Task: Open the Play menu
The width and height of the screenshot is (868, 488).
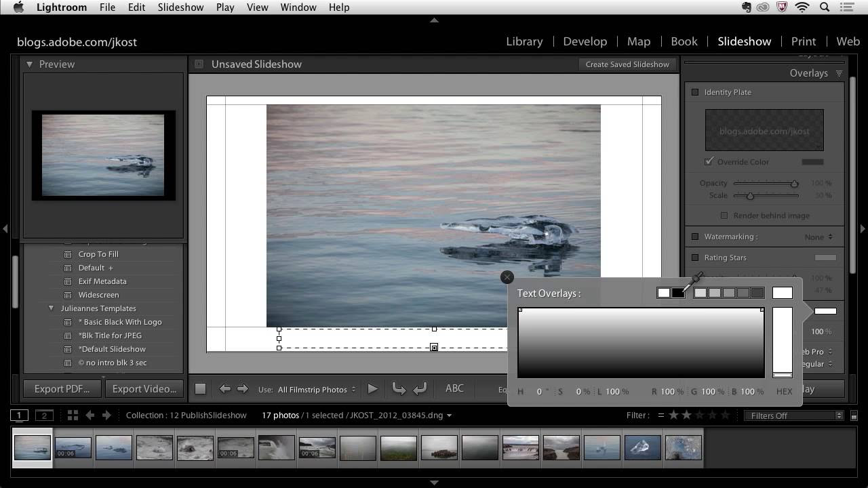Action: pyautogui.click(x=225, y=7)
